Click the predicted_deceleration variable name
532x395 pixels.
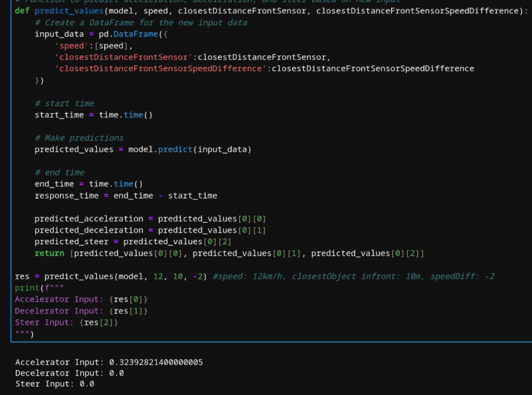pyautogui.click(x=89, y=230)
